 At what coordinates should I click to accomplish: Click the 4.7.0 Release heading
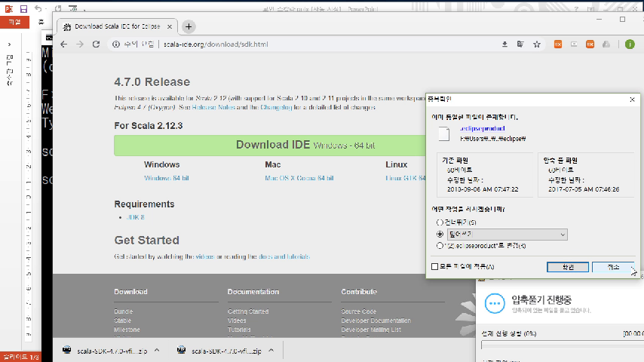tap(152, 81)
